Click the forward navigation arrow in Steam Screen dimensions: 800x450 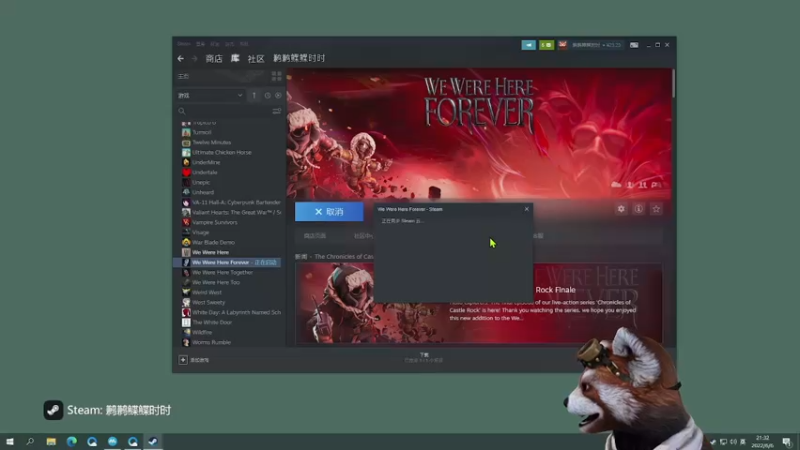pyautogui.click(x=194, y=59)
